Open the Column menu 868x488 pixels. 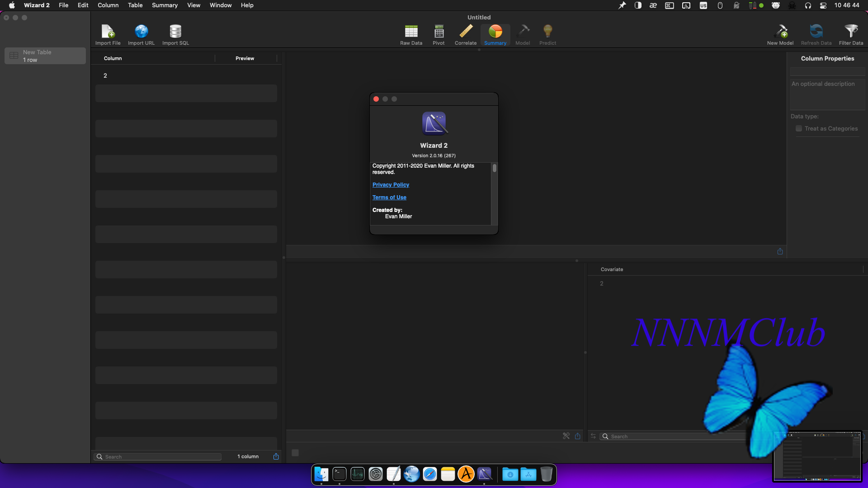click(108, 5)
